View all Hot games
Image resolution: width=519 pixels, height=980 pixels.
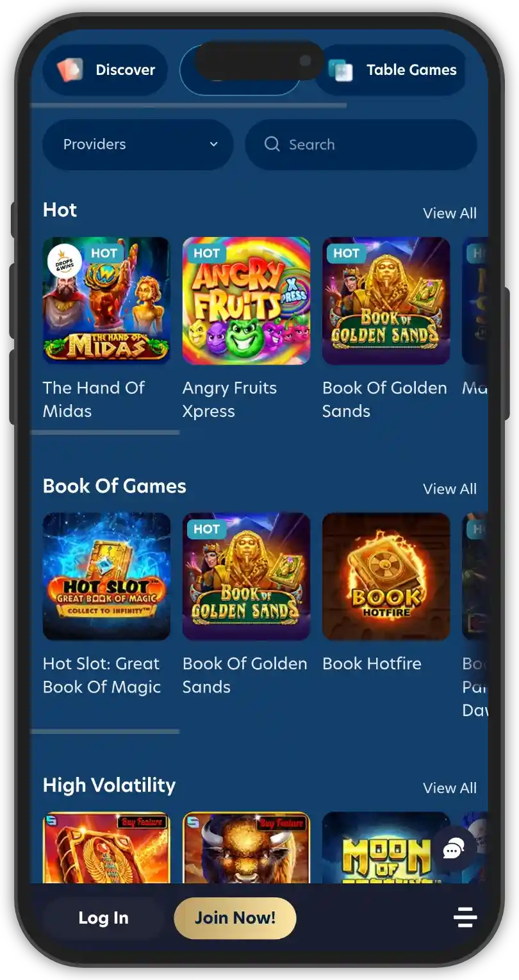450,213
